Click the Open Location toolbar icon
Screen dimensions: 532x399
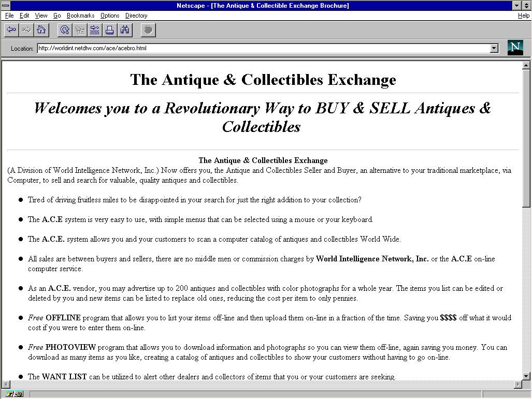pyautogui.click(x=94, y=30)
